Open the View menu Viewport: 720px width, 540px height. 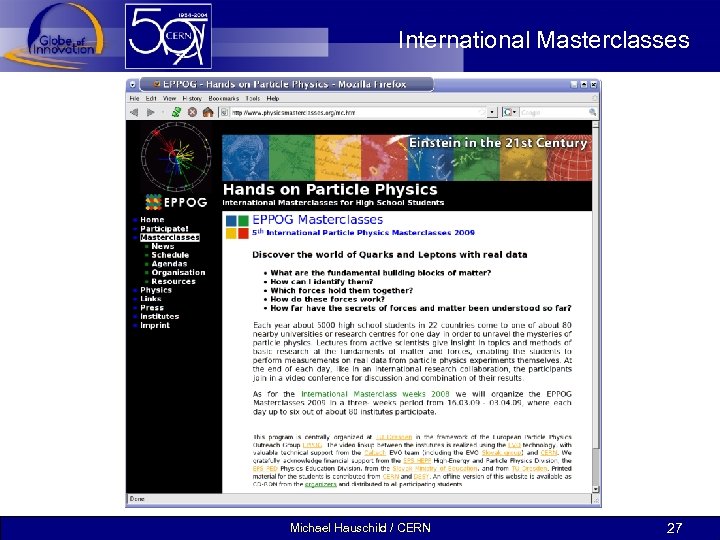tap(169, 98)
